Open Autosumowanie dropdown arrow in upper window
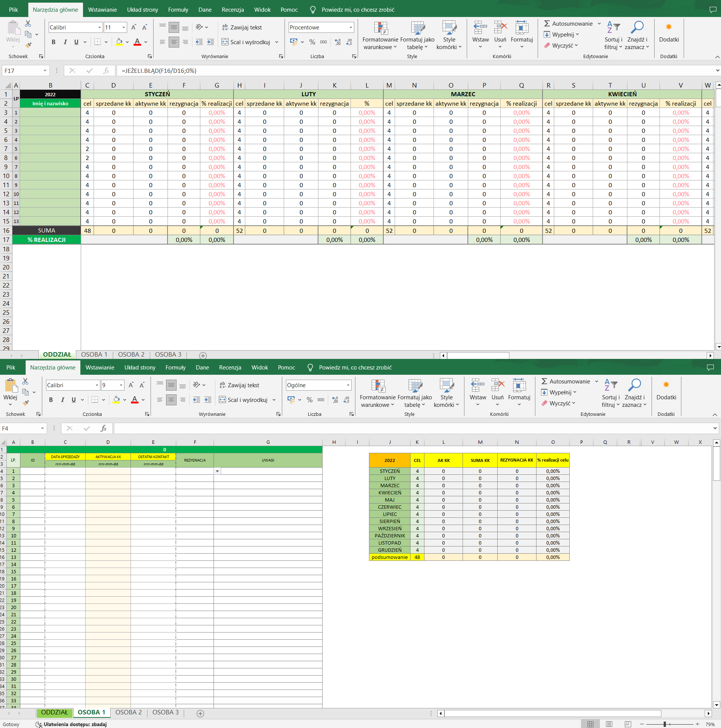 599,23
